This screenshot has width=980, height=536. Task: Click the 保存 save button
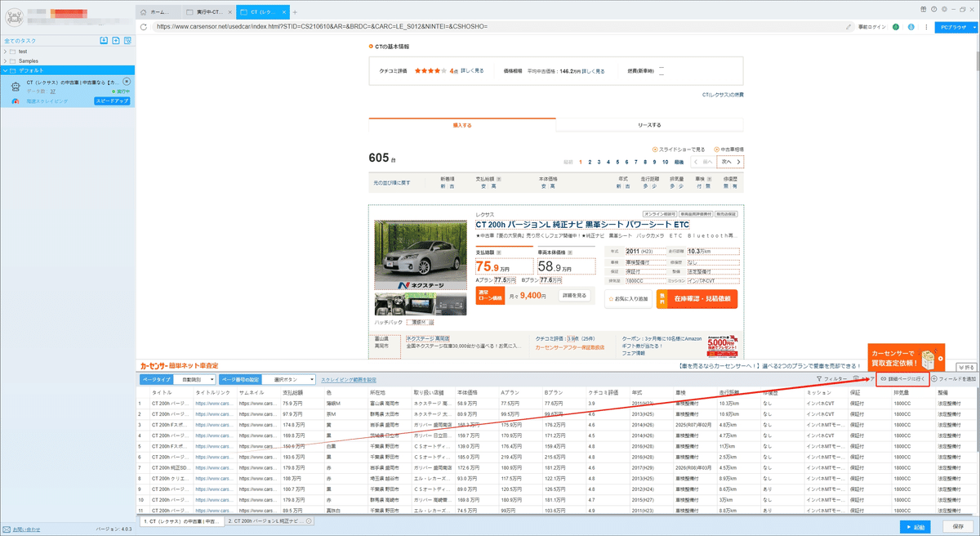[959, 526]
